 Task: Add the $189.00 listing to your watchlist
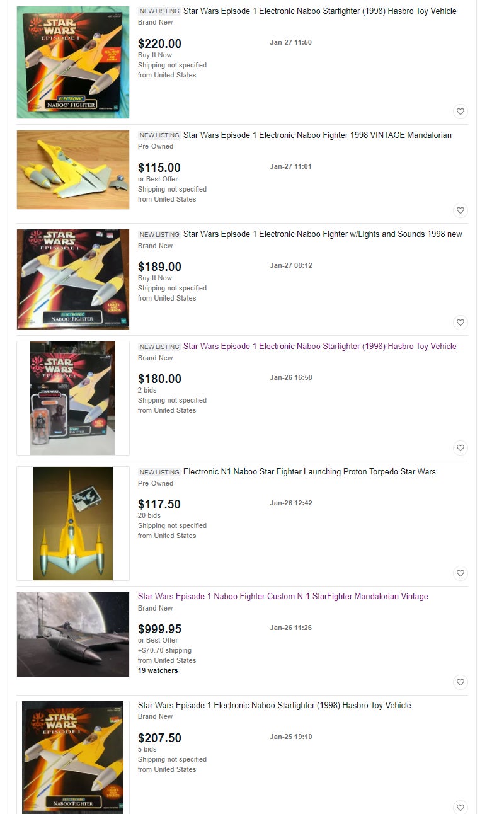tap(461, 323)
